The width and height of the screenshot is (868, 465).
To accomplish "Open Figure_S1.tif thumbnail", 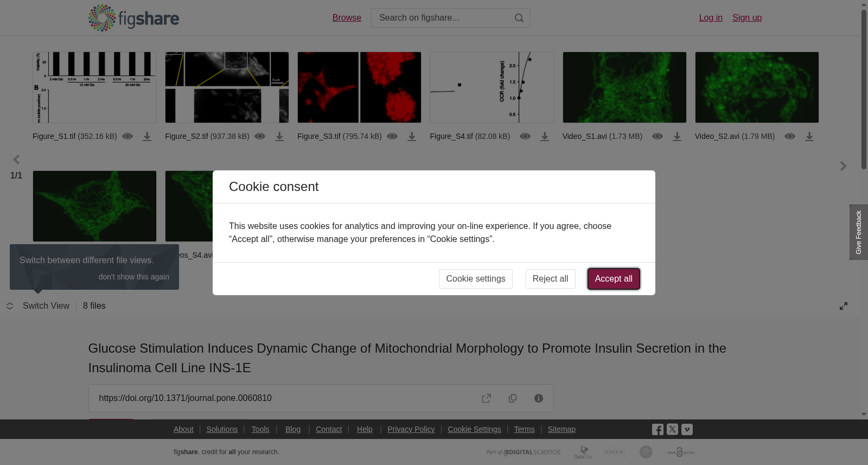I will (94, 87).
